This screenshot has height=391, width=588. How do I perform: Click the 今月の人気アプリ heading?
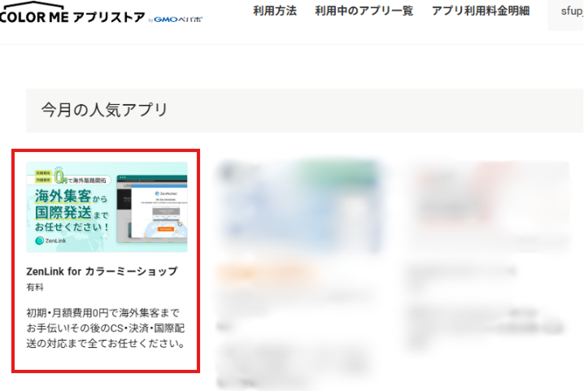click(105, 110)
